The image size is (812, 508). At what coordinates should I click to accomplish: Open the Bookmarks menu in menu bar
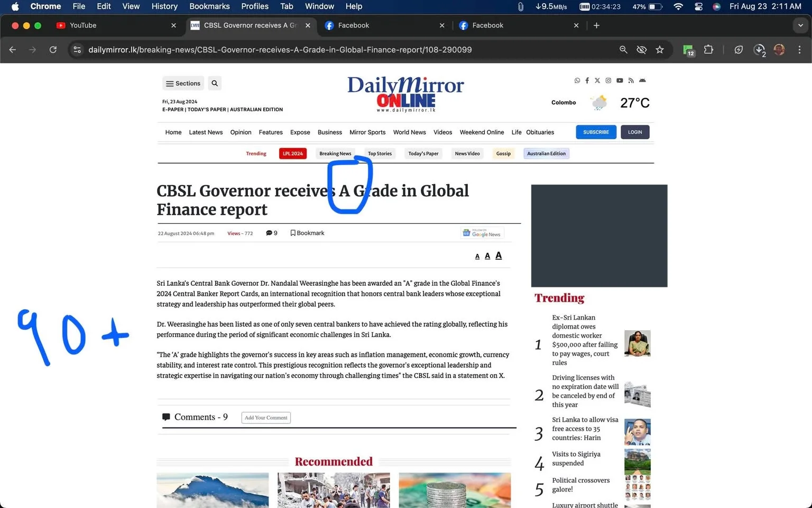tap(209, 6)
